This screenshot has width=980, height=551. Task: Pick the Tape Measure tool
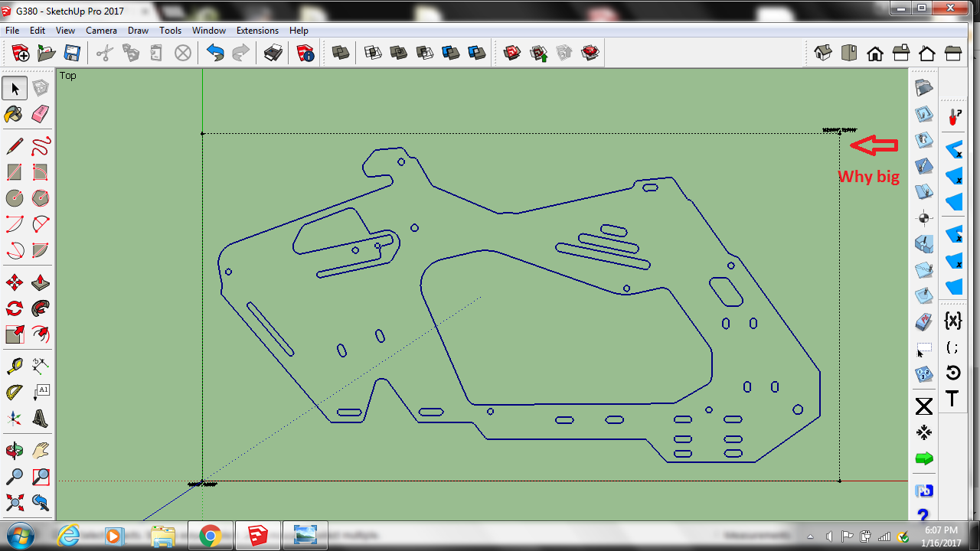[14, 367]
